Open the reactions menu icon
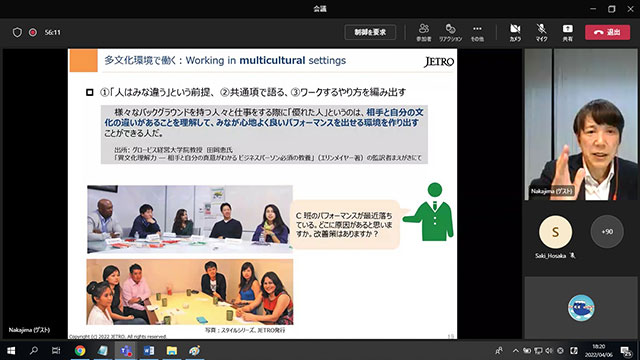Viewport: 640px width, 360px height. [x=451, y=32]
